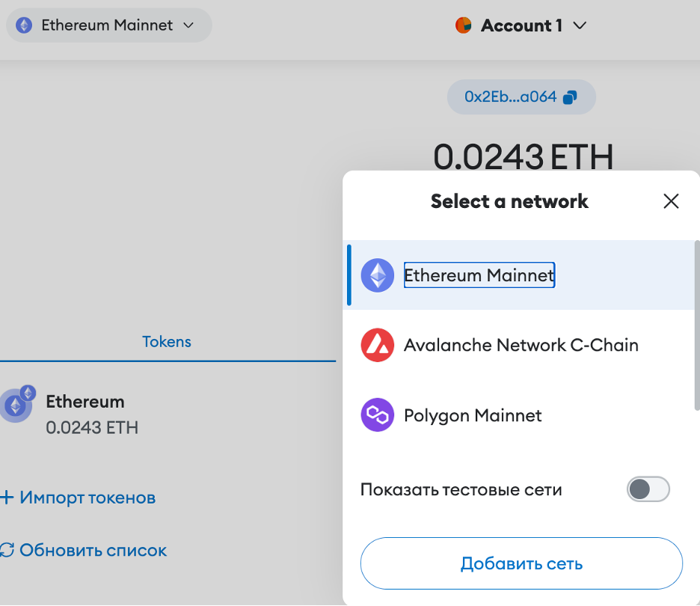Click the Ethereum token icon in list
Image resolution: width=700 pixels, height=606 pixels.
tap(16, 406)
